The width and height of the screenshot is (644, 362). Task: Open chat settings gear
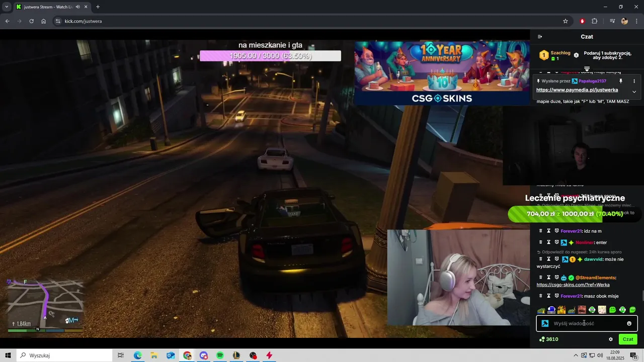[x=611, y=339]
